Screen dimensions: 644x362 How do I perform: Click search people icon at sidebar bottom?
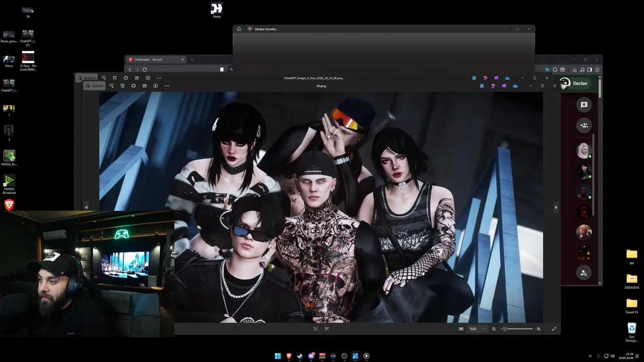(584, 273)
